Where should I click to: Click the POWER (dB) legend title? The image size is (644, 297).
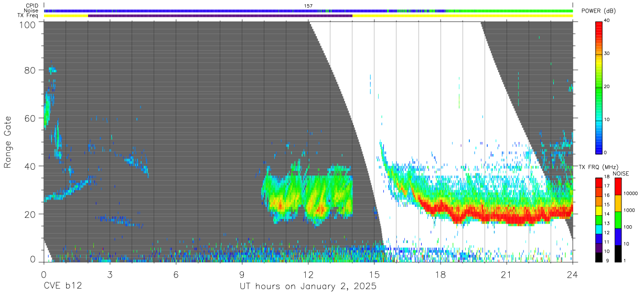[x=599, y=11]
